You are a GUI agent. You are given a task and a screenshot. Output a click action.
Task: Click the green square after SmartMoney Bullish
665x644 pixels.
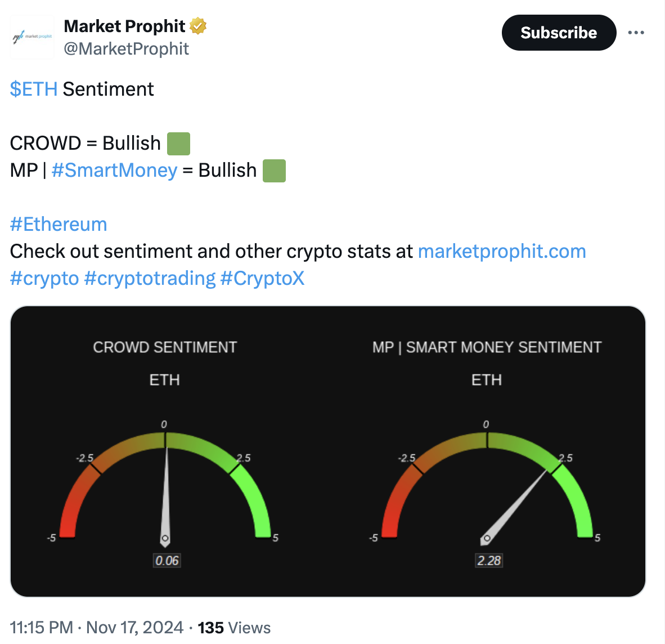[x=274, y=171]
